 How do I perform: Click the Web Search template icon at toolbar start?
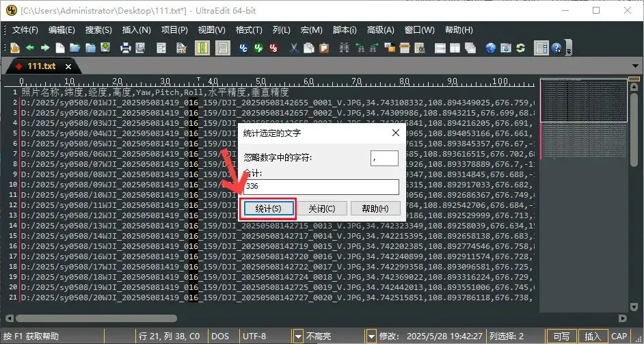(15, 48)
